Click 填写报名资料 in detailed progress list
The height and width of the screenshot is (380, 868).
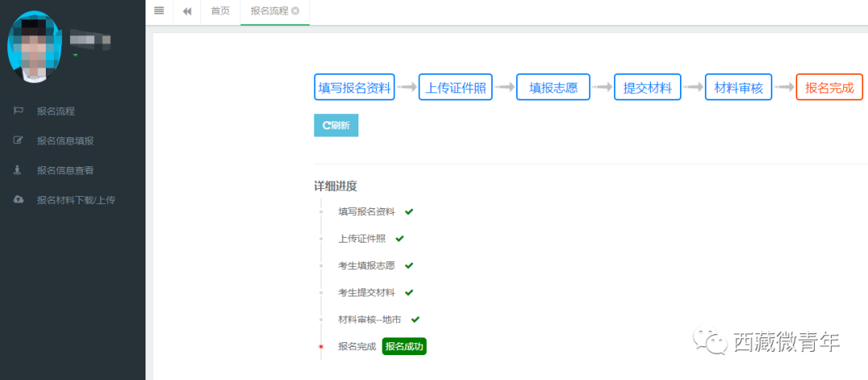[366, 212]
